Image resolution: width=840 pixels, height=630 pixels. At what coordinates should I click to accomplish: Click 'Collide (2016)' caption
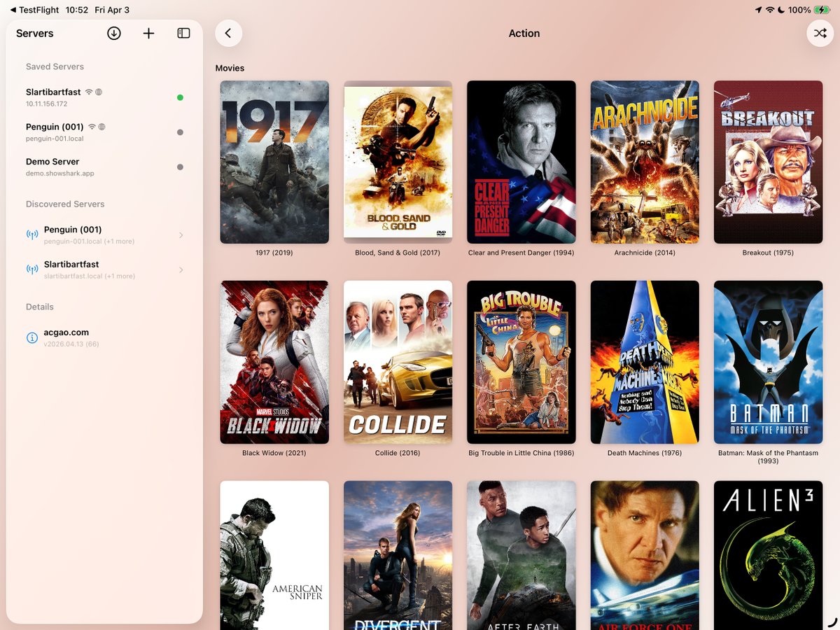tap(398, 453)
